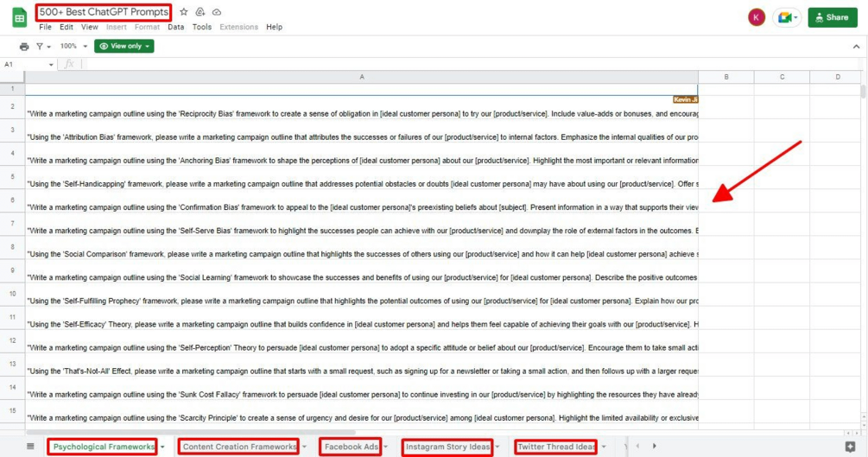This screenshot has width=868, height=457.
Task: Collapse the header with the chevron
Action: click(x=856, y=47)
